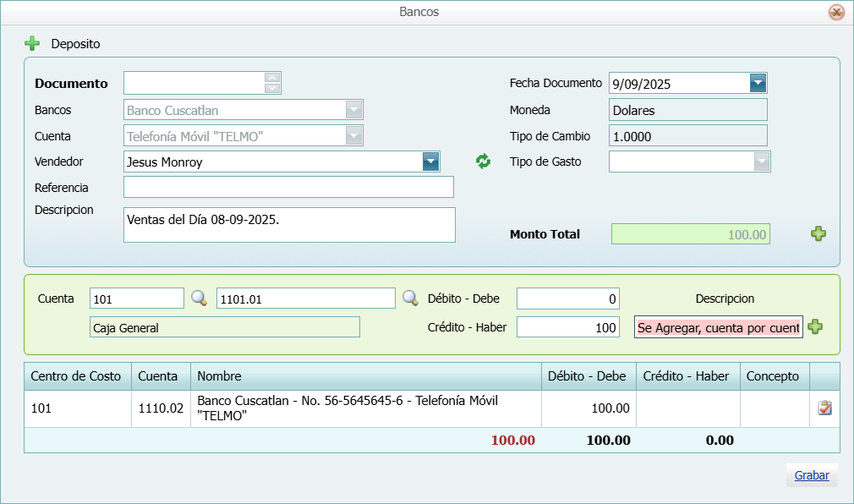Click the Débito - Debe amount field
This screenshot has width=854, height=504.
pyautogui.click(x=567, y=299)
